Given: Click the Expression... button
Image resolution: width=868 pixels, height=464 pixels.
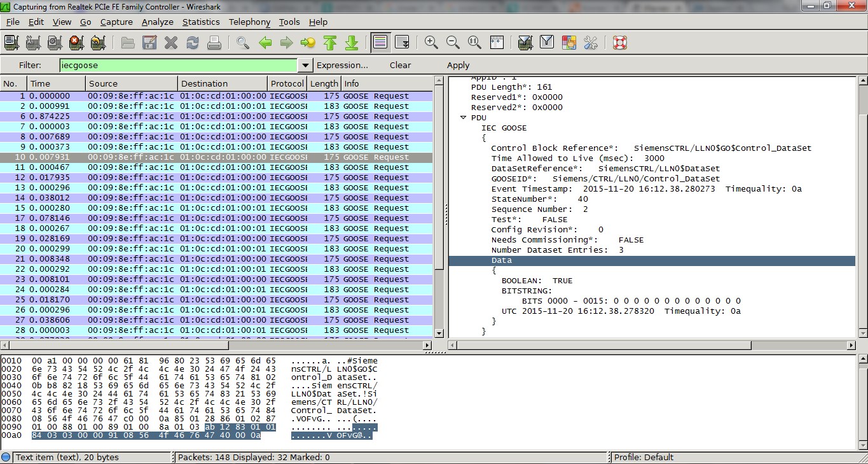Looking at the screenshot, I should [x=342, y=65].
